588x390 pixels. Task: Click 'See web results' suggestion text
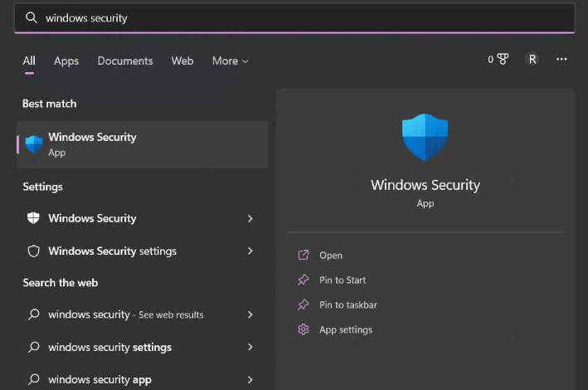click(x=171, y=314)
